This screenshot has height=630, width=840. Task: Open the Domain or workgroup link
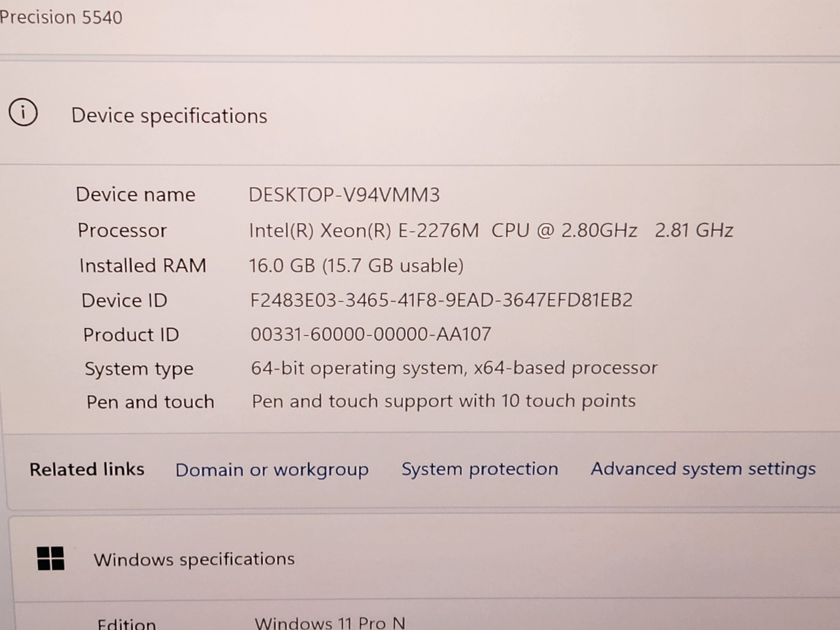[x=272, y=469]
